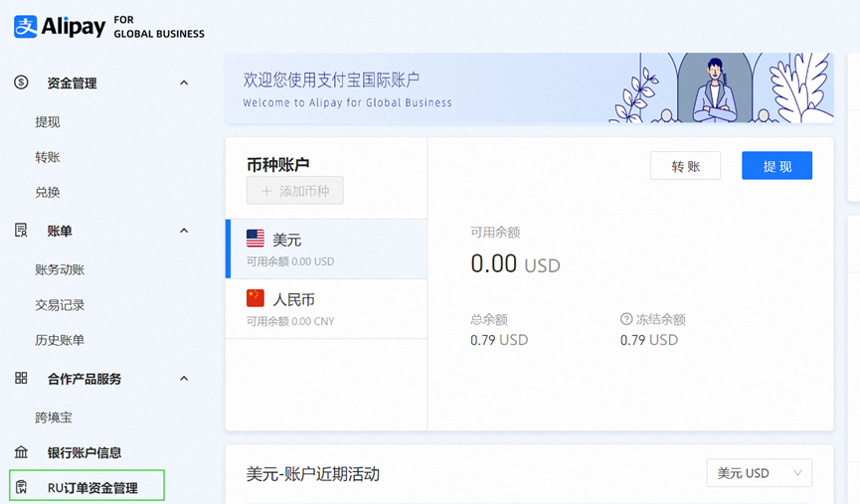Click the 欢迎您使用支付宝国际账户 banner text
The width and height of the screenshot is (860, 504).
pyautogui.click(x=331, y=81)
